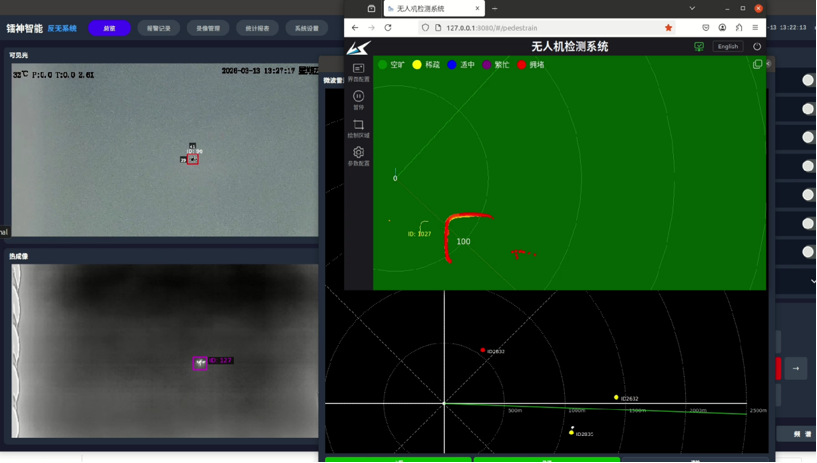The width and height of the screenshot is (817, 463).
Task: Expand the list-all-tabs chevron in the browser
Action: pyautogui.click(x=692, y=8)
